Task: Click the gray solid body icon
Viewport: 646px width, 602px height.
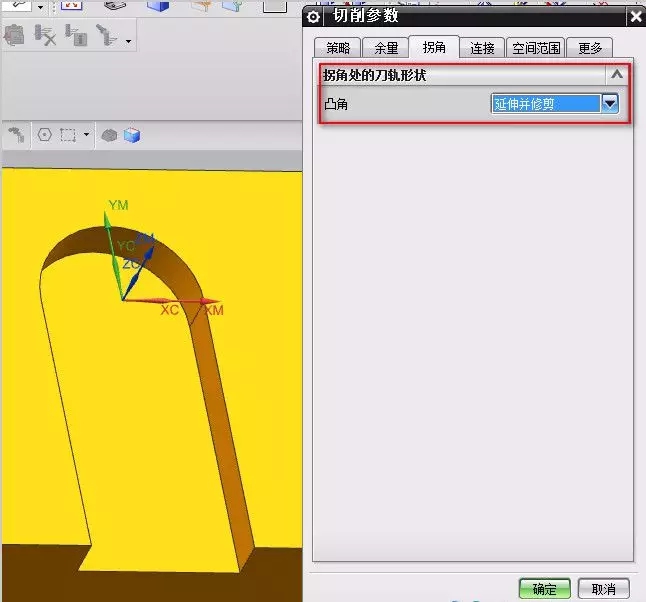Action: tap(110, 135)
